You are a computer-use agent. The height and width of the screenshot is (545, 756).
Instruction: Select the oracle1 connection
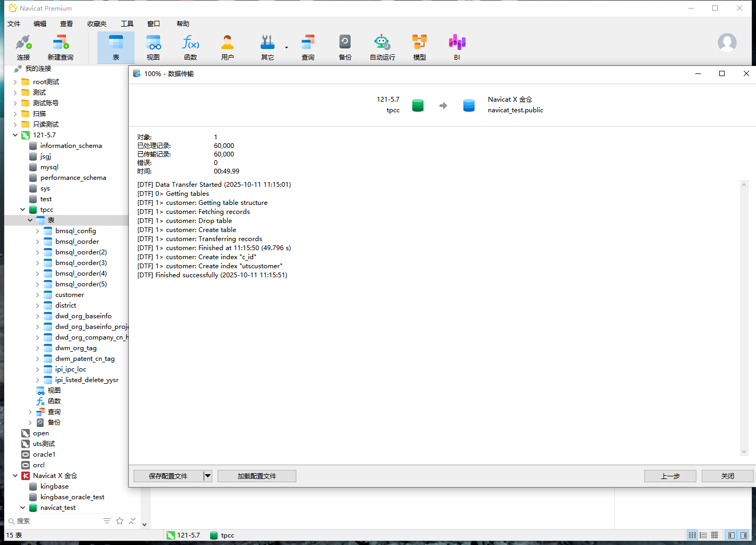pos(44,455)
